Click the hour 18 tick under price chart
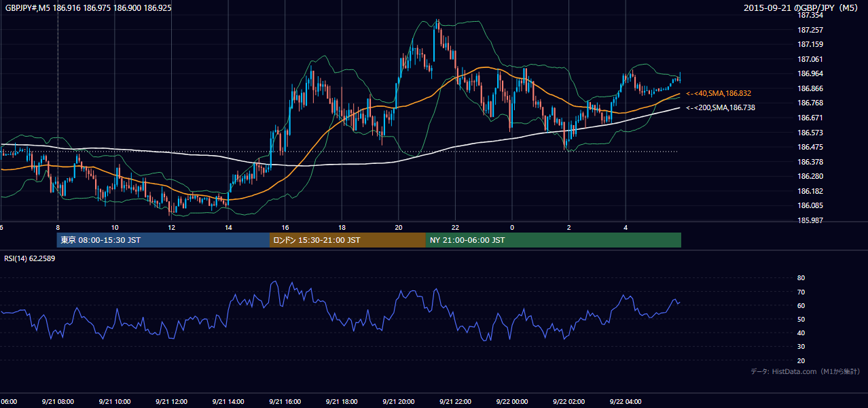 pyautogui.click(x=342, y=227)
